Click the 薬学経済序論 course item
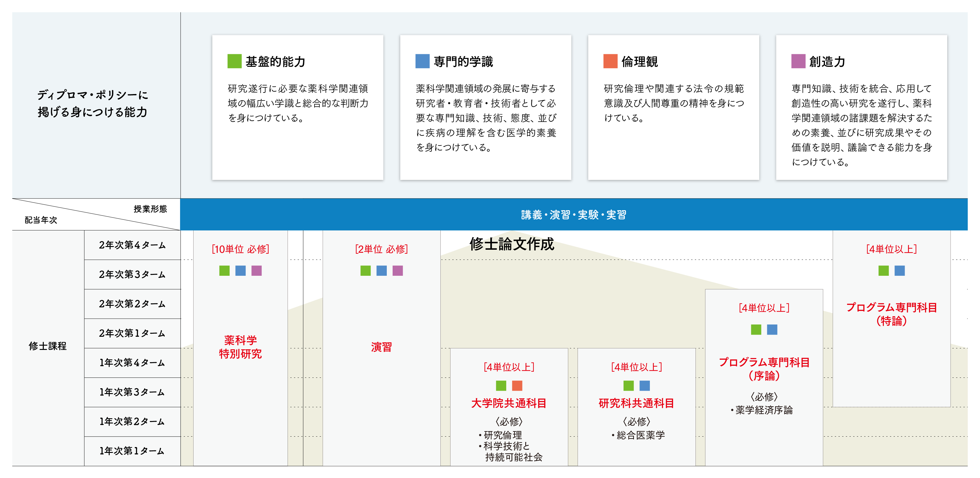Image resolution: width=980 pixels, height=478 pixels. (764, 410)
